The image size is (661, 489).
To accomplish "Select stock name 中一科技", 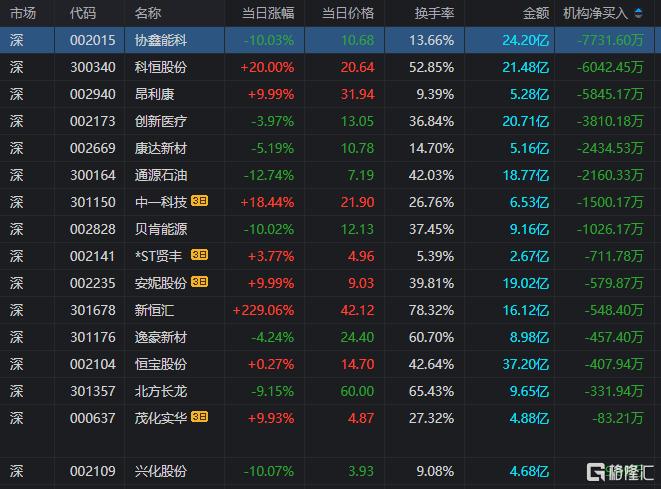I will pyautogui.click(x=161, y=202).
